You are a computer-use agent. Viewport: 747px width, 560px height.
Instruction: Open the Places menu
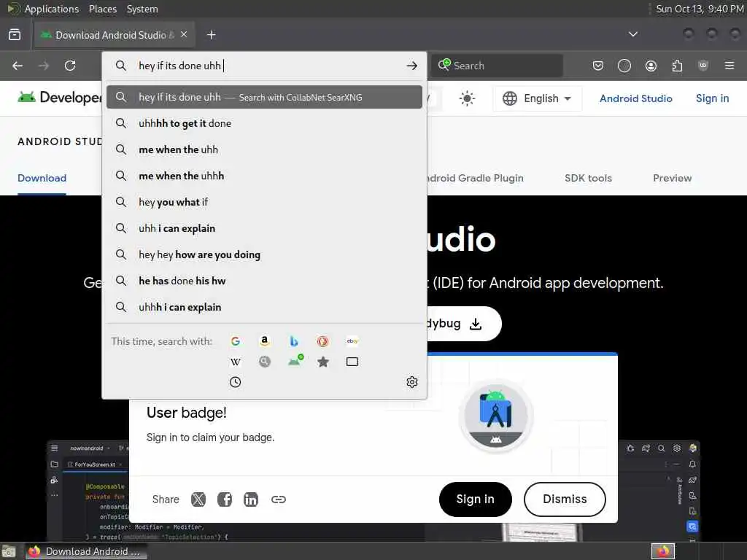tap(103, 9)
